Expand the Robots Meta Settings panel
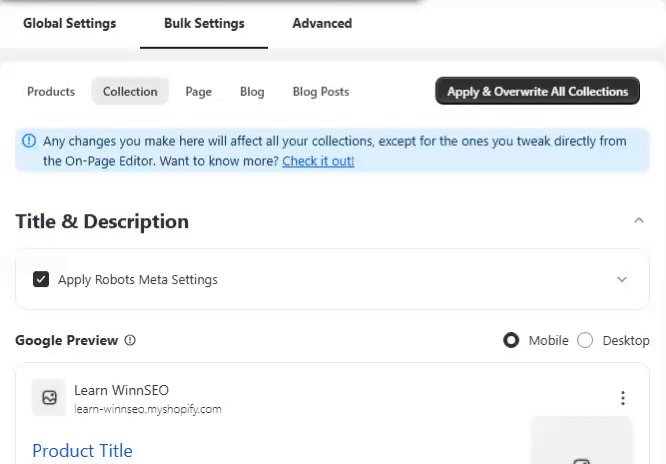 tap(622, 280)
